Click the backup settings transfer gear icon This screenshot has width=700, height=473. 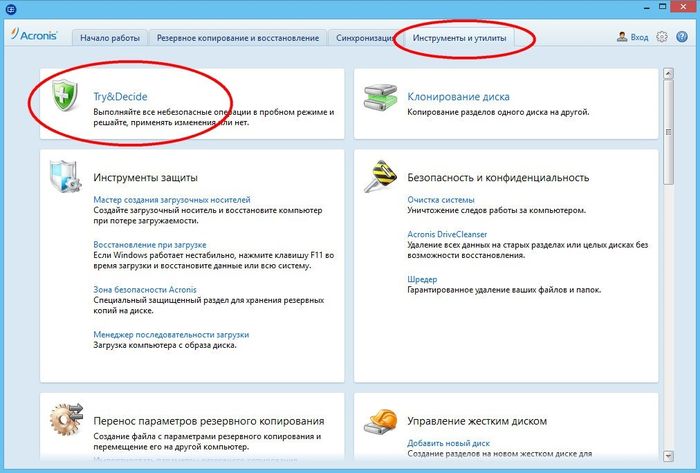(x=66, y=419)
